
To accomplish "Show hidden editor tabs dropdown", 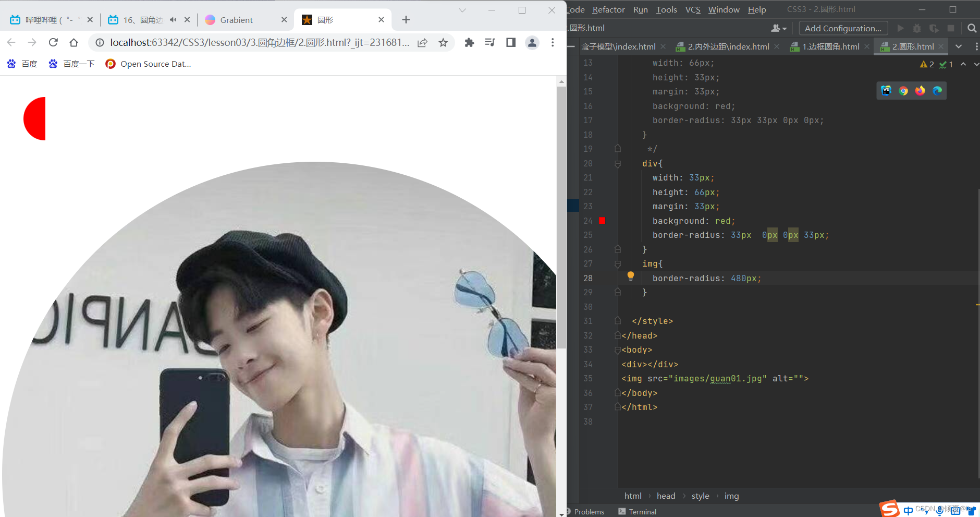I will coord(959,46).
